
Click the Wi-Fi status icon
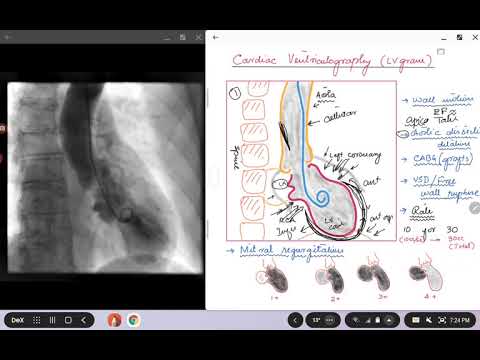356,320
